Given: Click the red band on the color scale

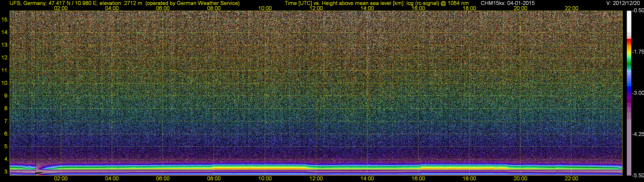Looking at the screenshot, I should point(629,41).
